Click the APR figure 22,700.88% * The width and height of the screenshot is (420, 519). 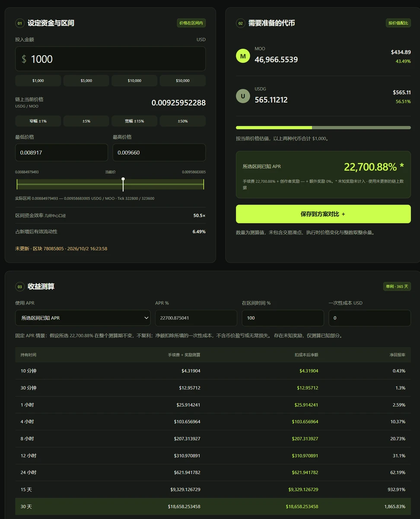coord(374,167)
